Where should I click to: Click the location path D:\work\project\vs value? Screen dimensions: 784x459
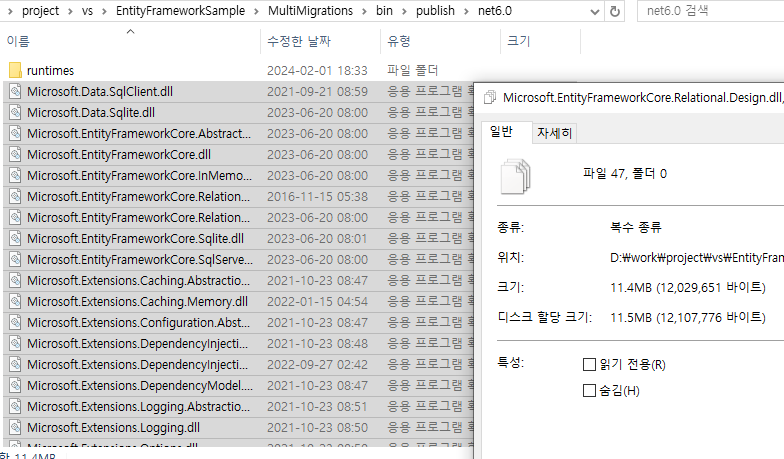tap(696, 258)
